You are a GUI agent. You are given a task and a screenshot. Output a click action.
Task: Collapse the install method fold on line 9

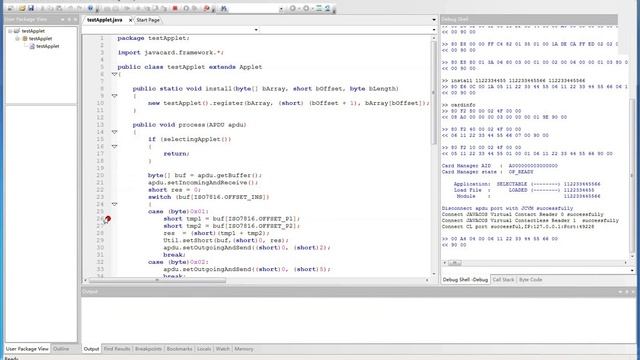[114, 96]
